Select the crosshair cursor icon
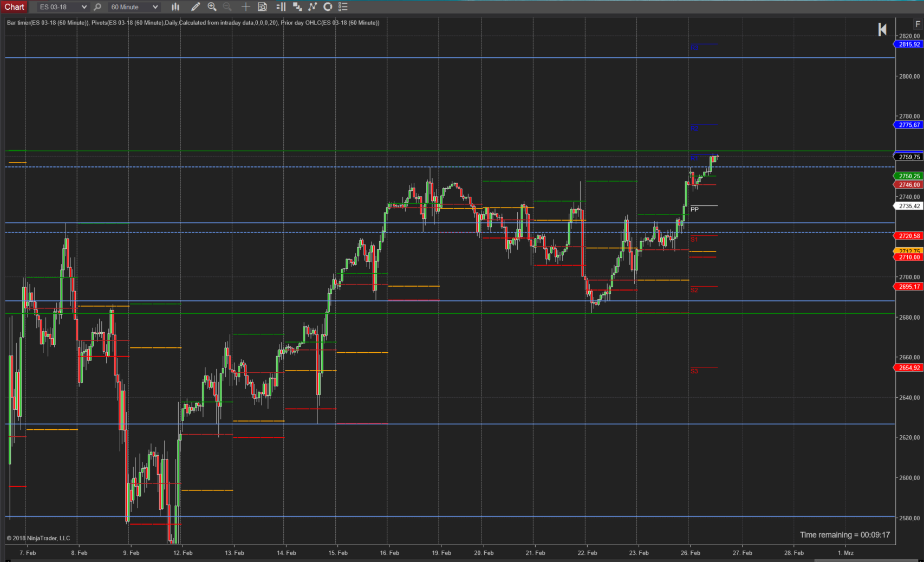This screenshot has height=562, width=924. pyautogui.click(x=245, y=7)
